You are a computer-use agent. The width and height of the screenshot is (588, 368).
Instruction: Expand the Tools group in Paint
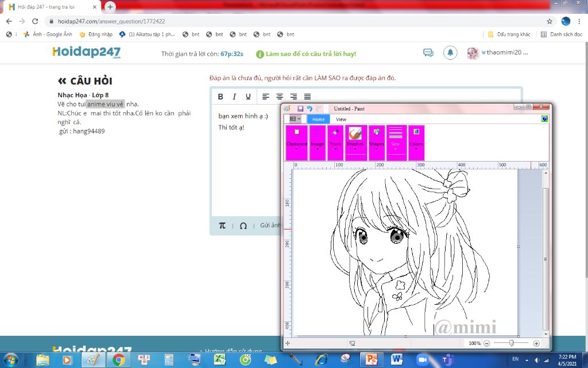pos(335,143)
